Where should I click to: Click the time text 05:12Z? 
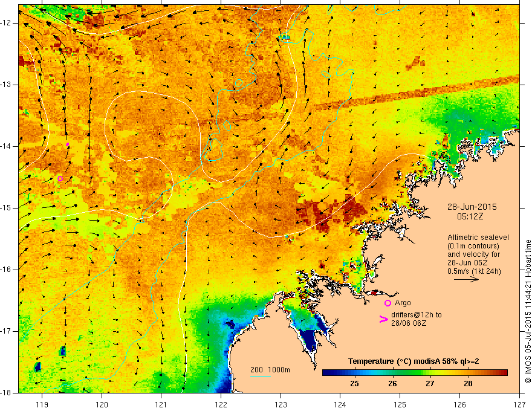[470, 216]
